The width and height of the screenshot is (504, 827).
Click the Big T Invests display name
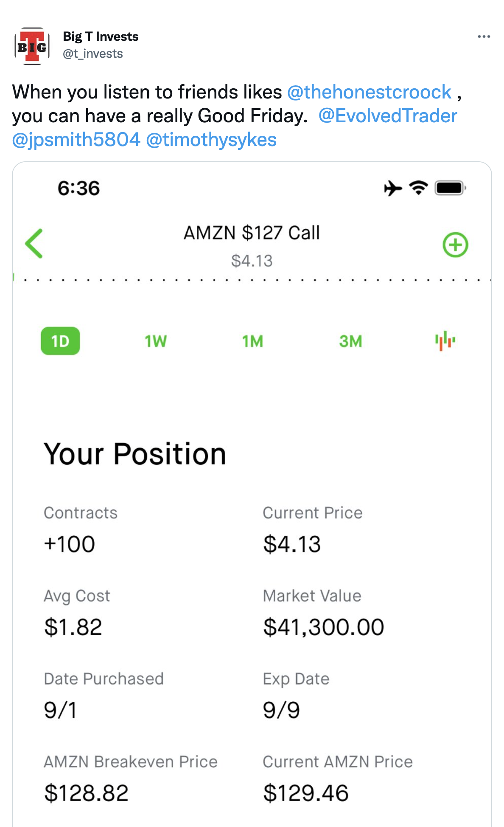[101, 37]
